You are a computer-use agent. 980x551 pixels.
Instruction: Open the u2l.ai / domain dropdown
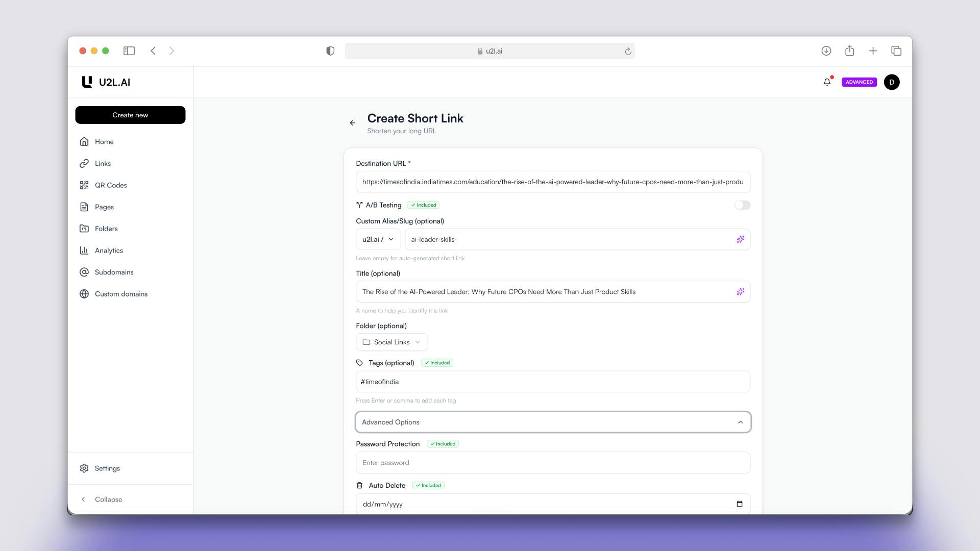coord(378,239)
